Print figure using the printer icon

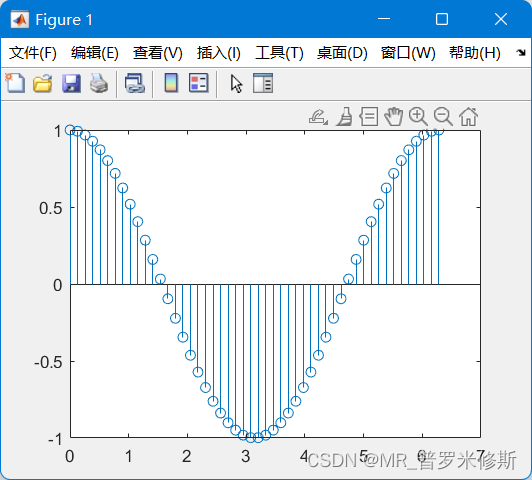pos(99,83)
